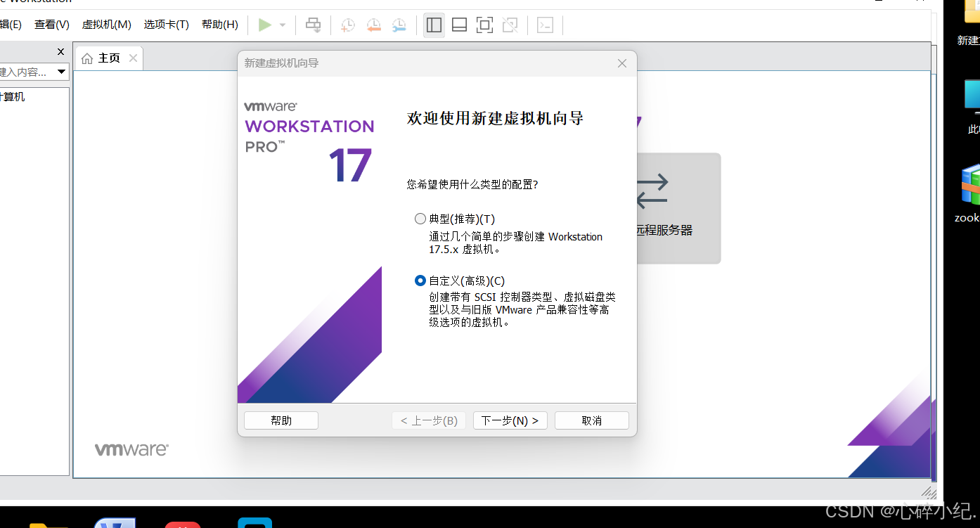Image resolution: width=980 pixels, height=528 pixels.
Task: Switch to the 主页 tab
Action: pyautogui.click(x=107, y=58)
